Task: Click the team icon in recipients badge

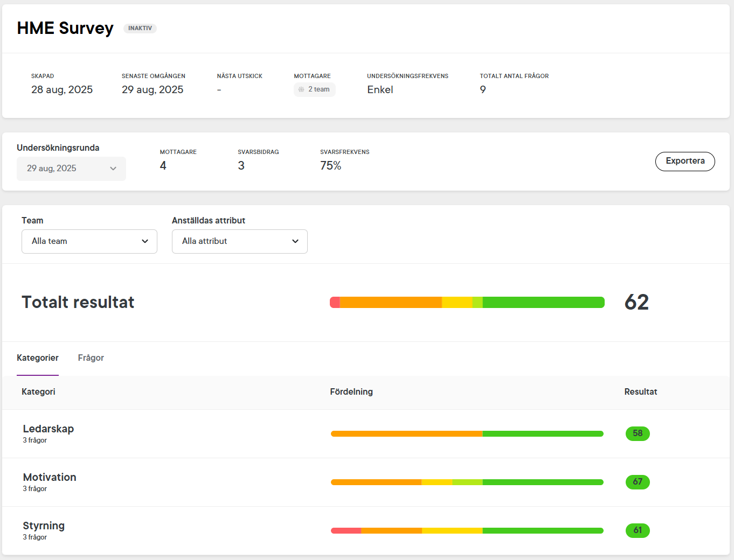Action: [x=301, y=89]
